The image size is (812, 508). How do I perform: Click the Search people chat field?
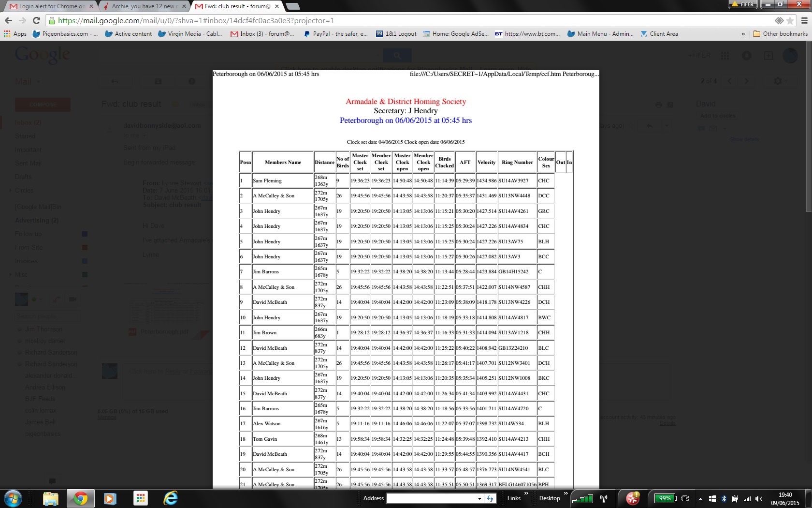(x=47, y=316)
